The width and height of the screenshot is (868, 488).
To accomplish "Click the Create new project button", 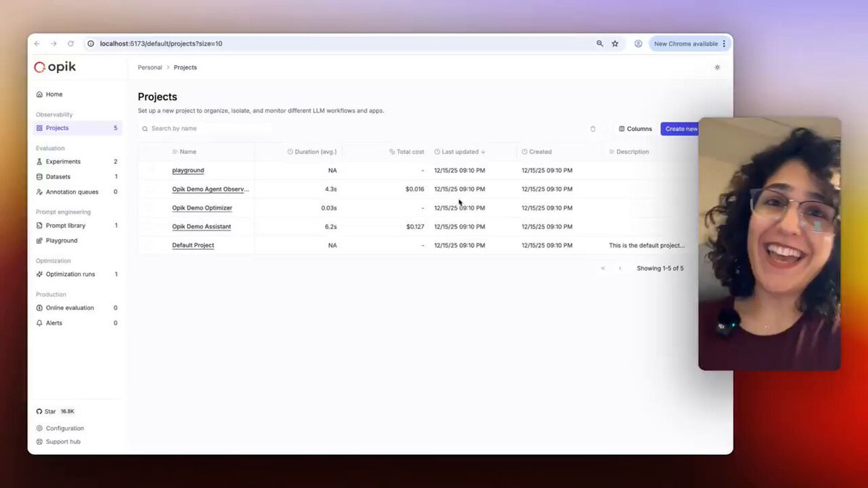I will point(680,129).
